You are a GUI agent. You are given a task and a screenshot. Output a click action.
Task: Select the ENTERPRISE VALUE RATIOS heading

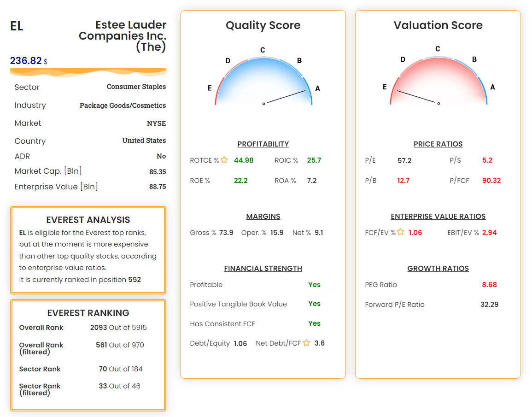[438, 216]
